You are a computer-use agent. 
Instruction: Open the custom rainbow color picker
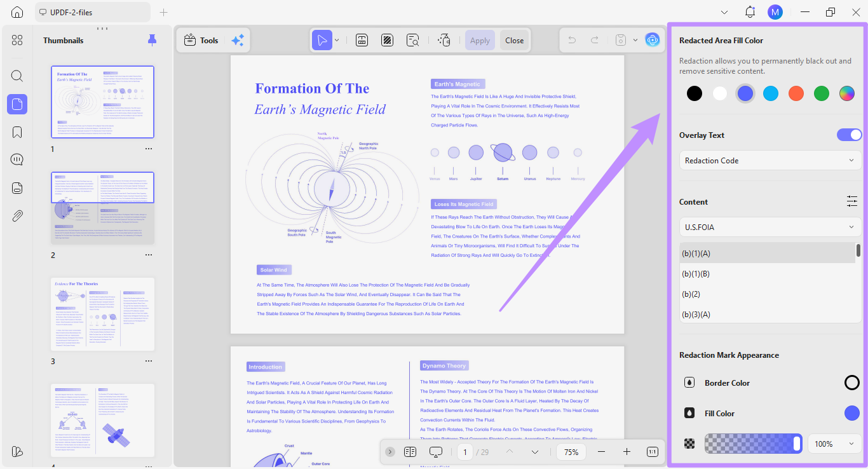pyautogui.click(x=847, y=94)
